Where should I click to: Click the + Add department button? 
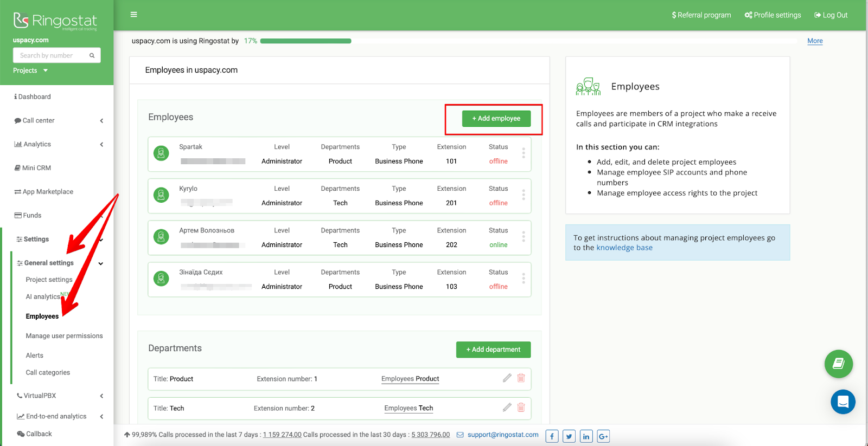494,350
